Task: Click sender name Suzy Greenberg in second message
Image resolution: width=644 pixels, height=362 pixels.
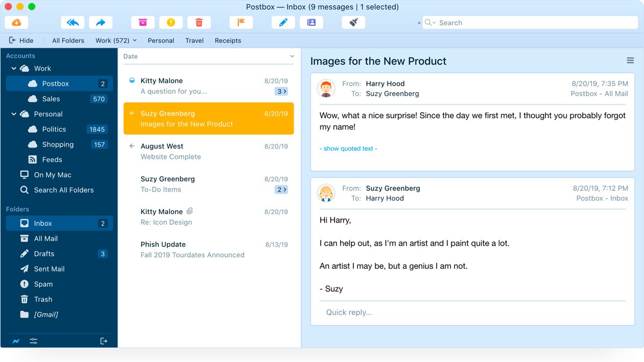Action: coord(393,188)
